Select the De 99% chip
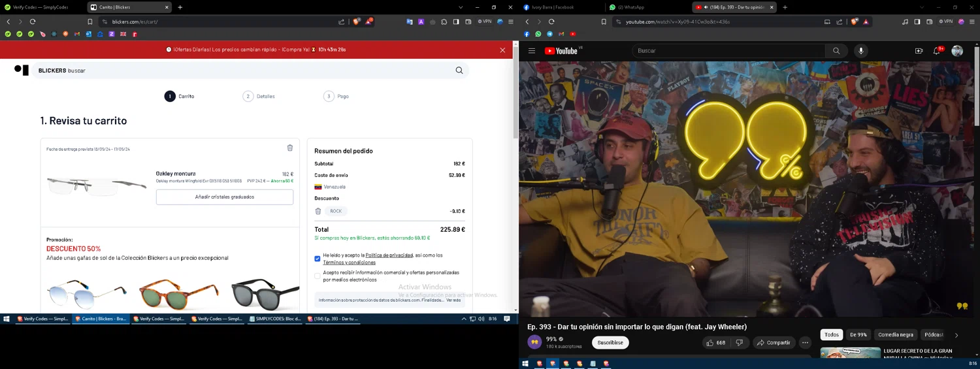Viewport: 980px width, 369px height. tap(858, 334)
